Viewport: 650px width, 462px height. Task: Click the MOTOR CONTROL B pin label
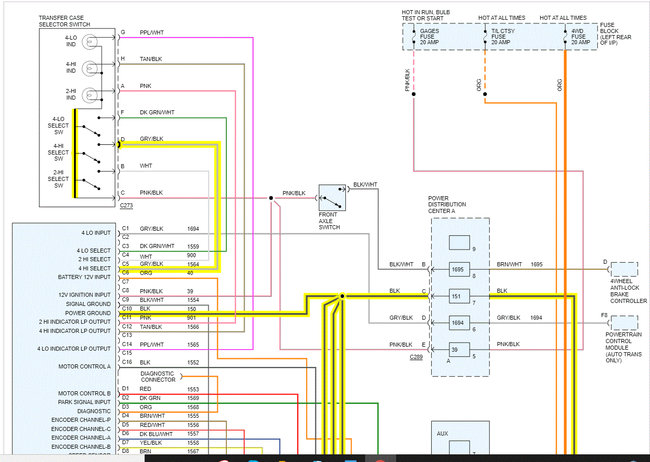[x=85, y=393]
